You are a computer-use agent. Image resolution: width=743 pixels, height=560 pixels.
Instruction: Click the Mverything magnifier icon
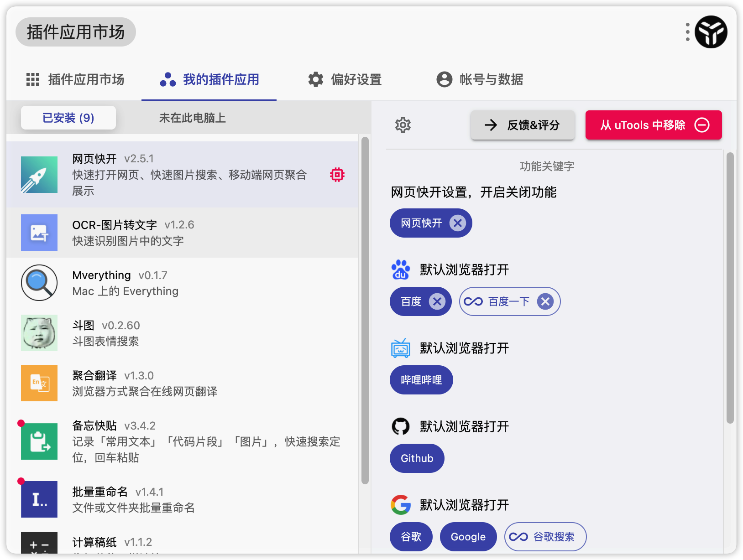(39, 283)
